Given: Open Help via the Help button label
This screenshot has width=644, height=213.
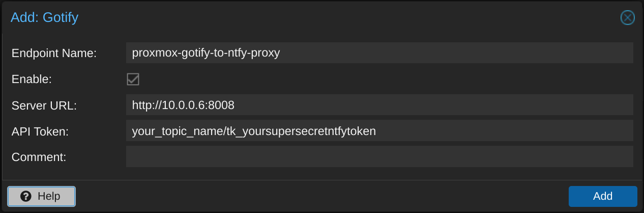Looking at the screenshot, I should [49, 196].
